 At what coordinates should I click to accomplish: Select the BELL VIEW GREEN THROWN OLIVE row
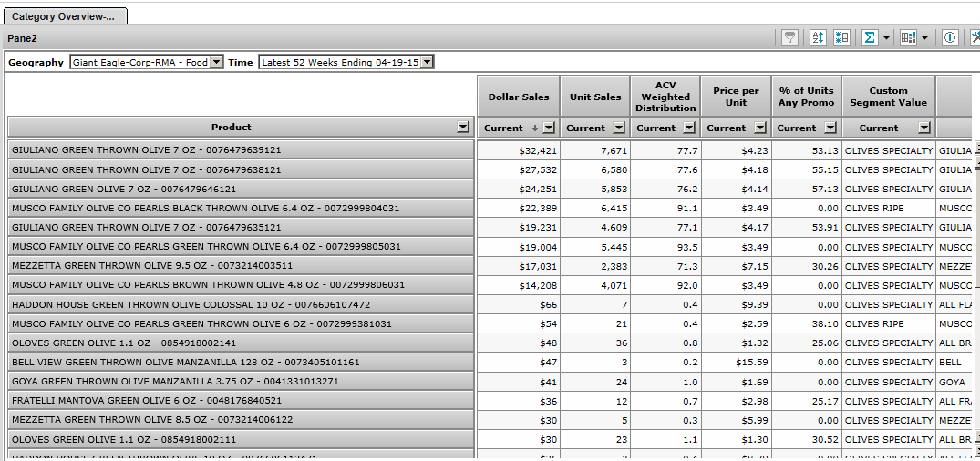click(x=241, y=362)
